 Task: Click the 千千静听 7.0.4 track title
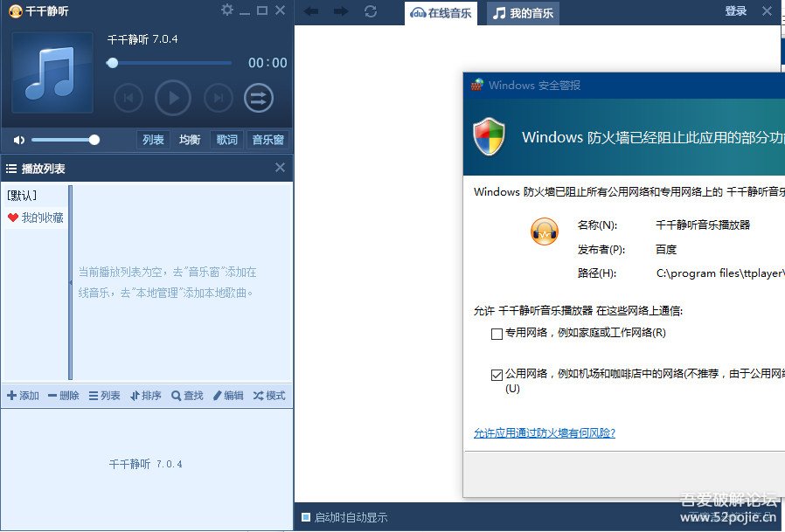142,39
